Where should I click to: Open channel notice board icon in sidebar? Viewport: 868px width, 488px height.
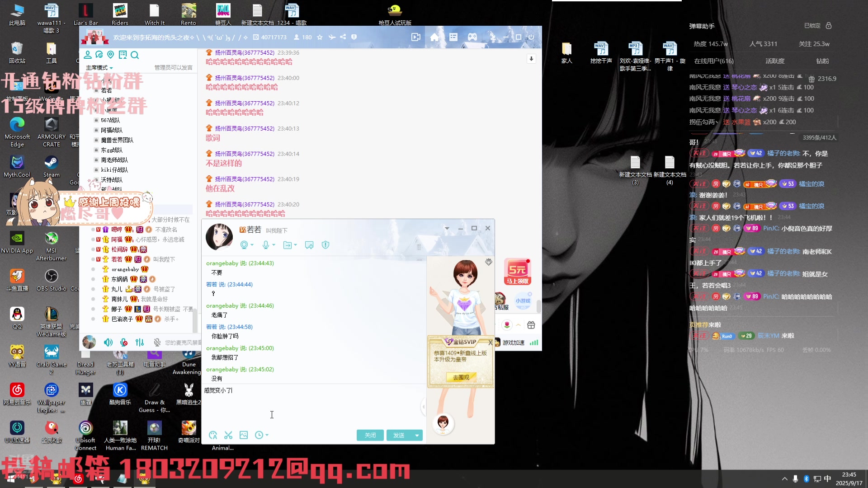click(123, 55)
